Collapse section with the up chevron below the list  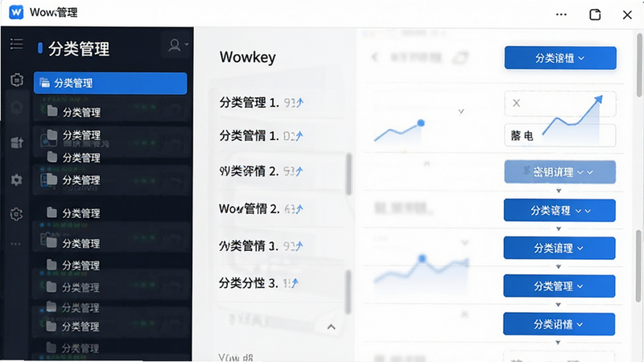click(x=331, y=327)
